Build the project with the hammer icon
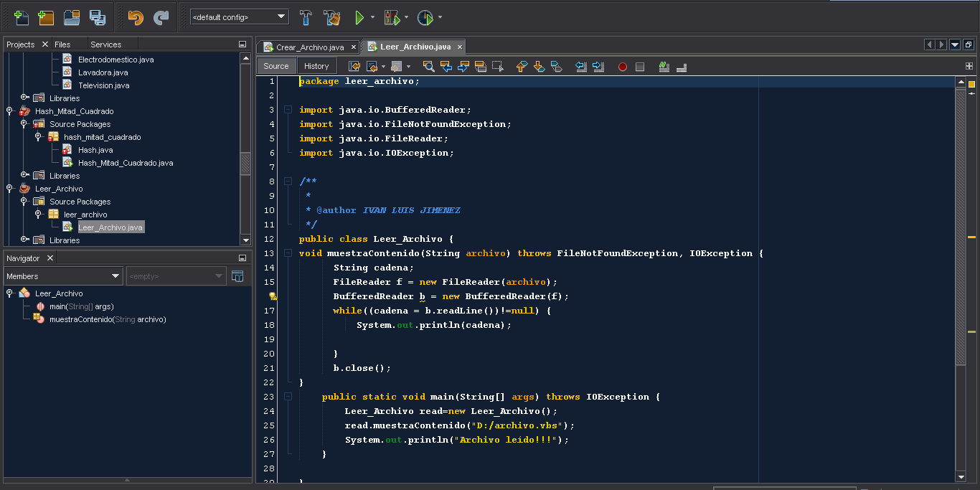Image resolution: width=980 pixels, height=490 pixels. click(306, 17)
